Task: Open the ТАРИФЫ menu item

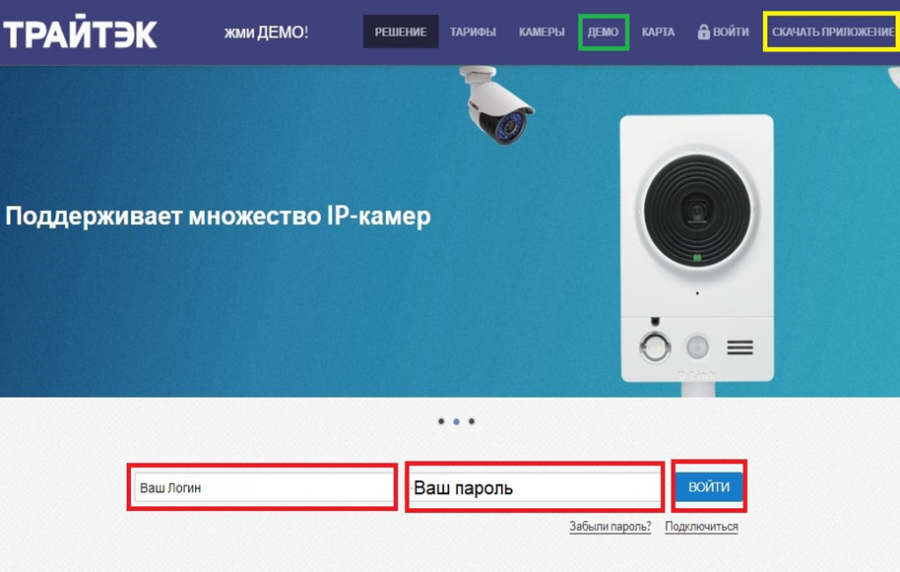Action: pos(473,32)
